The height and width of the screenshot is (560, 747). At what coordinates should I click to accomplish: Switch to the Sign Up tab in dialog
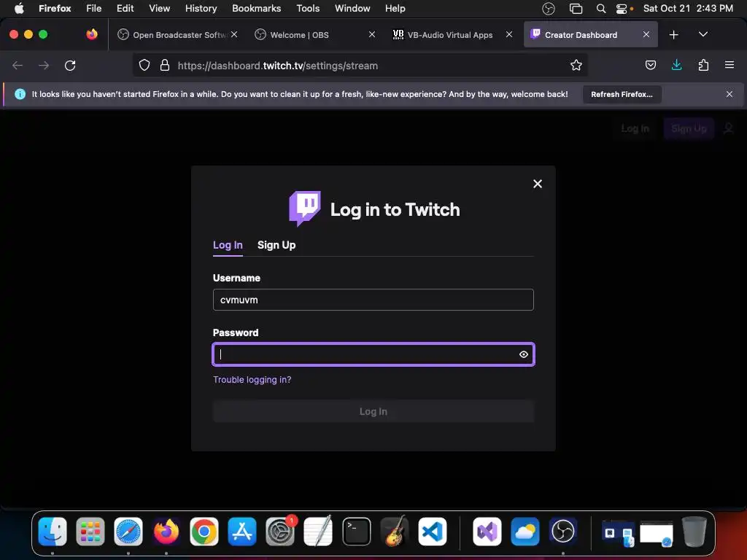[x=276, y=245]
